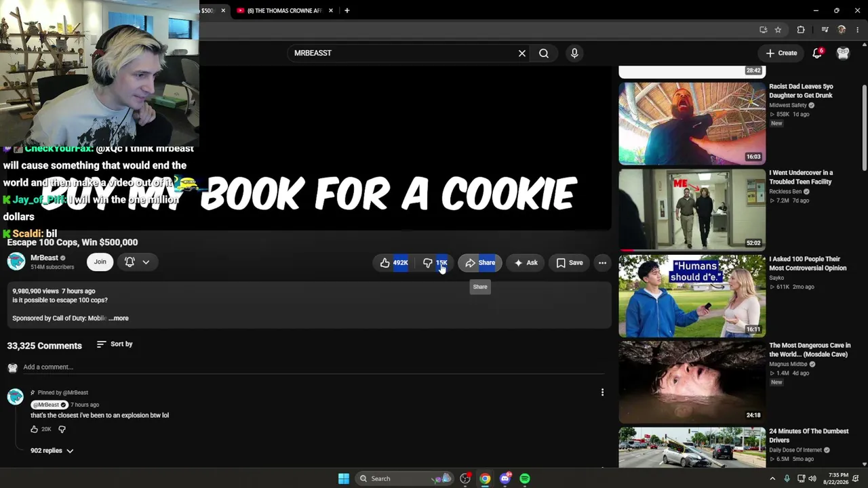Screen dimensions: 868x488
Task: Close the THOMAS CROWNE tab
Action: (x=331, y=10)
